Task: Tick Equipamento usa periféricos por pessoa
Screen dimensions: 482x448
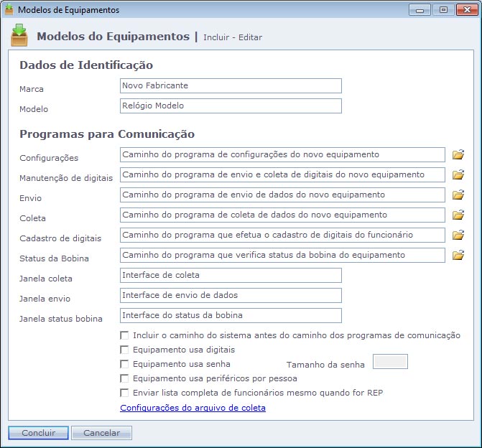Action: [125, 378]
